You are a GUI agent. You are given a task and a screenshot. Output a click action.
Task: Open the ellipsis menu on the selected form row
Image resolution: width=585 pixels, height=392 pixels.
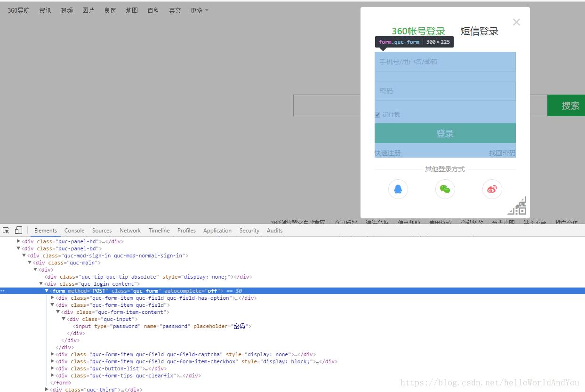pos(2,291)
